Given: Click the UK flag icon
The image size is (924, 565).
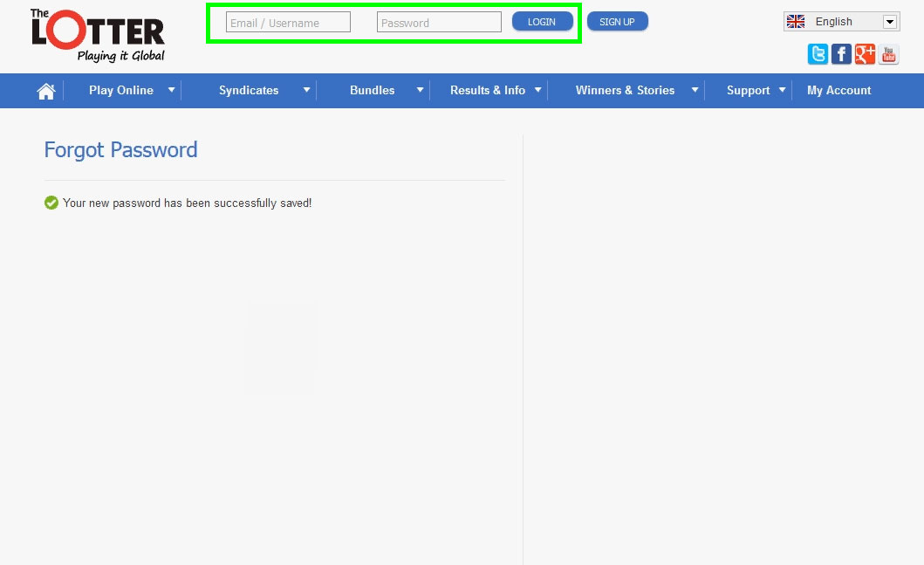Looking at the screenshot, I should coord(796,22).
